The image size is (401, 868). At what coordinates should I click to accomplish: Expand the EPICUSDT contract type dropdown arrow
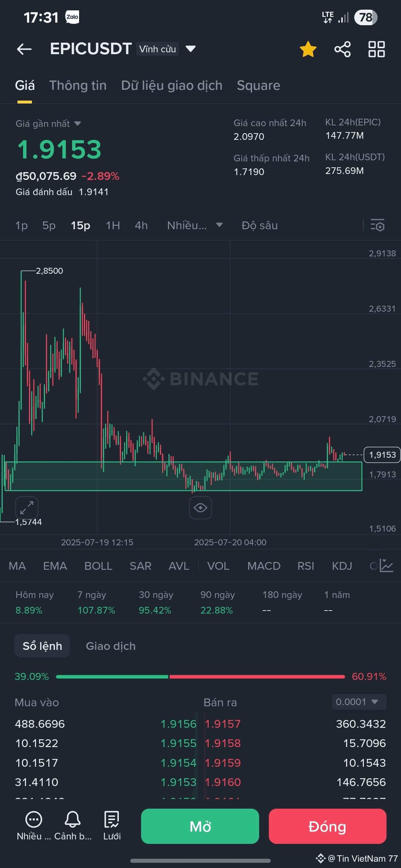click(190, 49)
